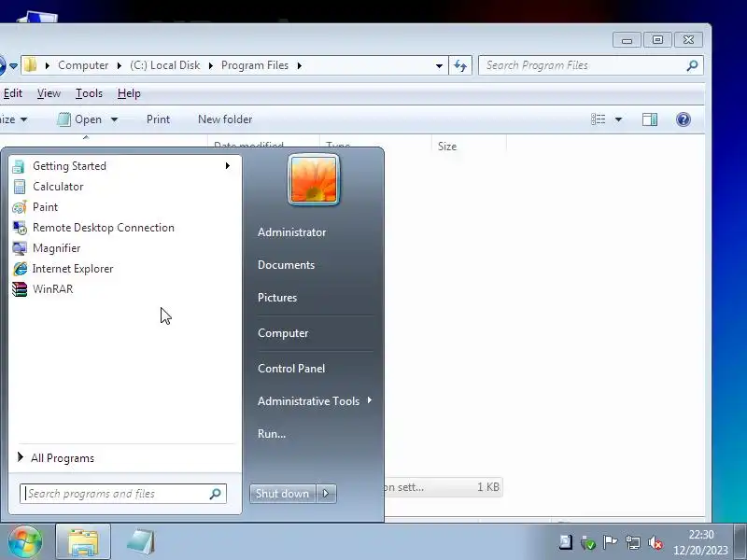Click the Shut down button

click(x=282, y=494)
